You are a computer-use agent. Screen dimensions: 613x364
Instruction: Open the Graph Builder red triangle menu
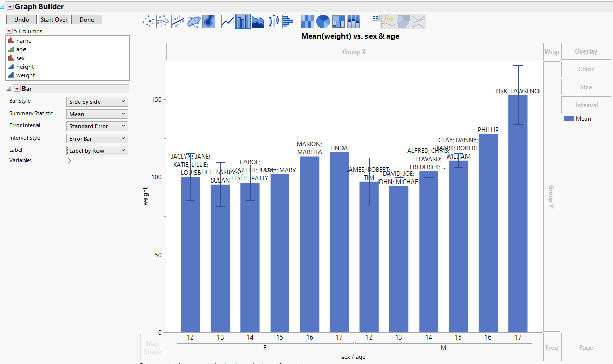(x=10, y=7)
